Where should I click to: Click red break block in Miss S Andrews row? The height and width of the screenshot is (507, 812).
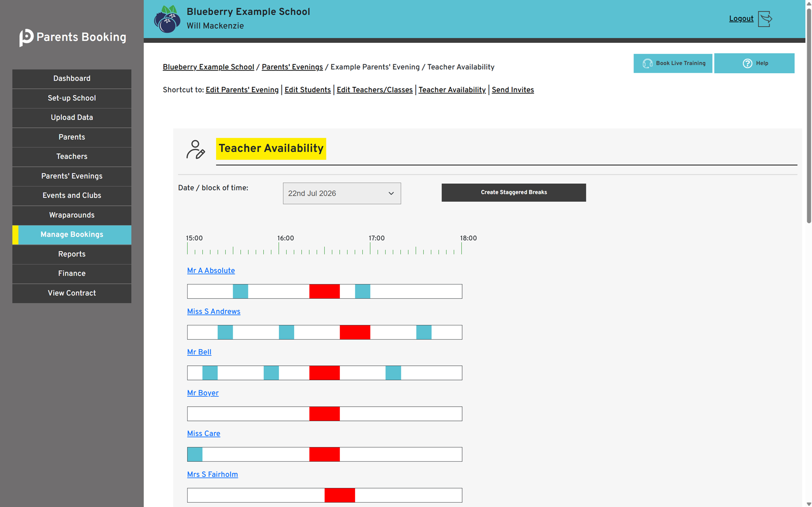(x=355, y=332)
